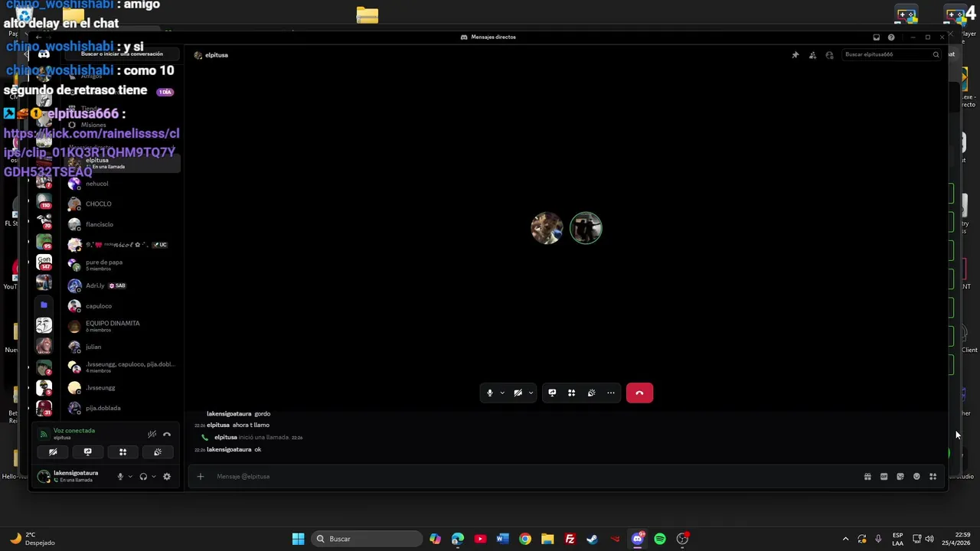Open apps launcher in message bar
The width and height of the screenshot is (980, 551).
[933, 477]
